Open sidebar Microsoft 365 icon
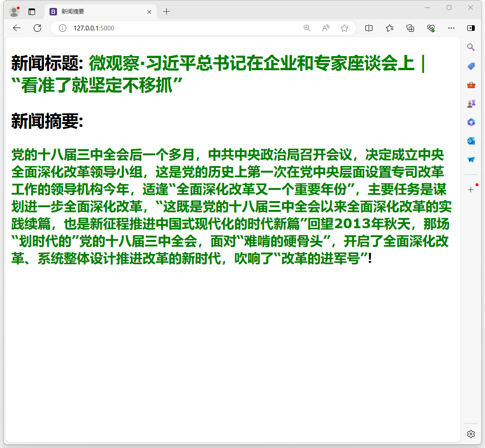 (471, 123)
